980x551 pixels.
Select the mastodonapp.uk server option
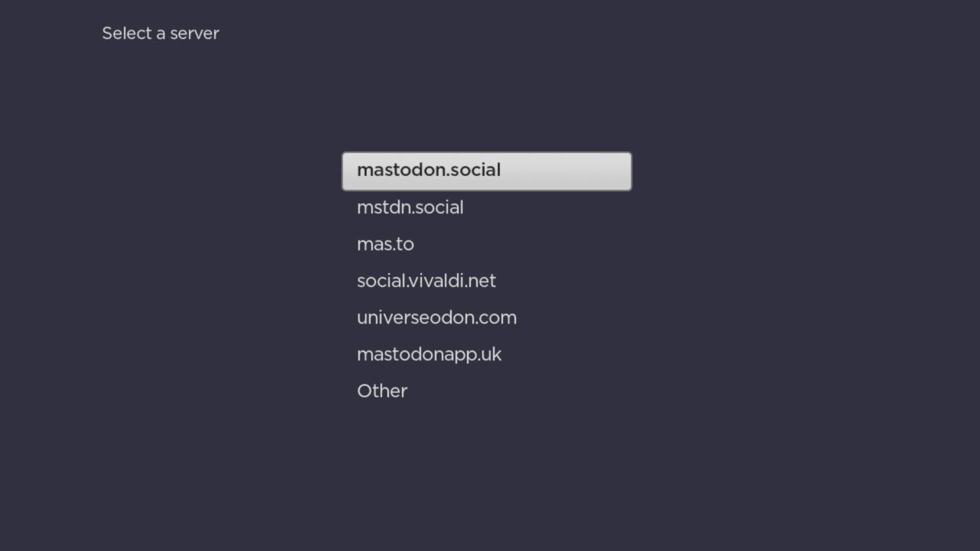429,354
